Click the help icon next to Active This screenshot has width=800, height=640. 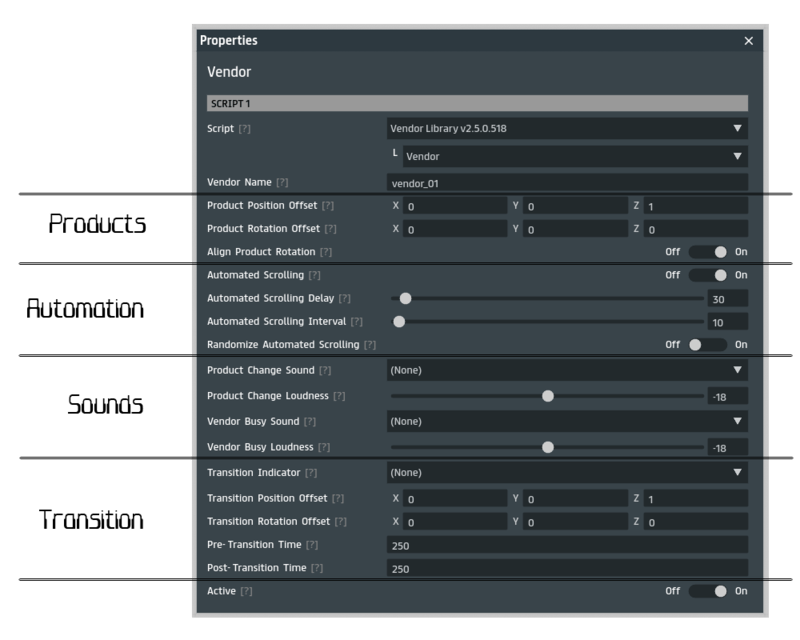click(246, 591)
